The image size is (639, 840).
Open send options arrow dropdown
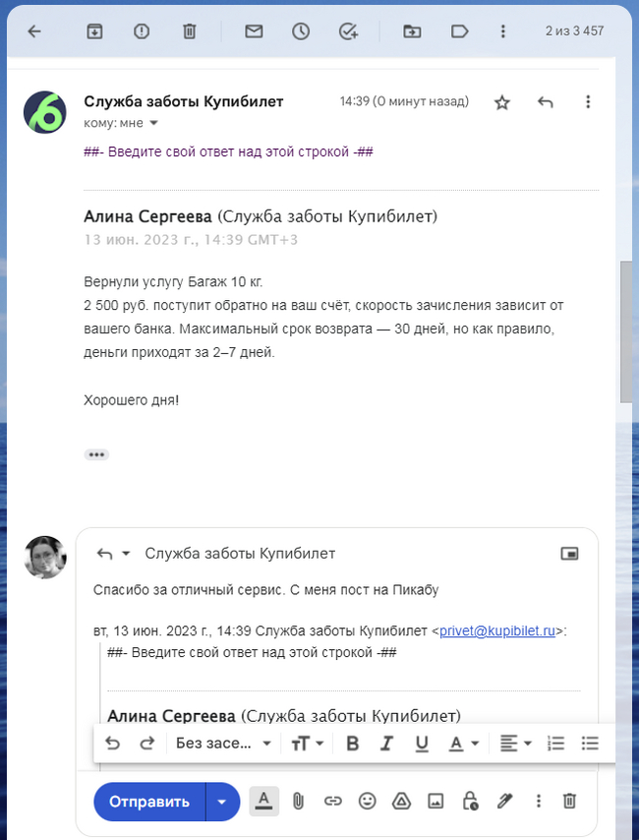click(x=222, y=802)
